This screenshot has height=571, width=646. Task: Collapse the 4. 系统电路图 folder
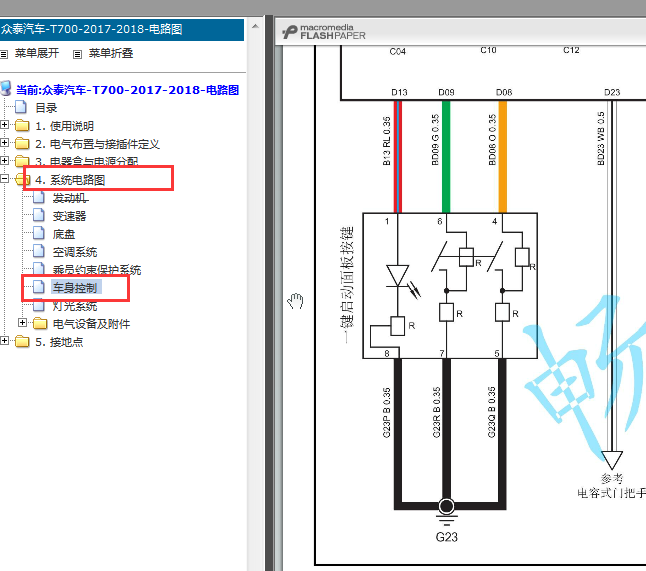pyautogui.click(x=5, y=179)
